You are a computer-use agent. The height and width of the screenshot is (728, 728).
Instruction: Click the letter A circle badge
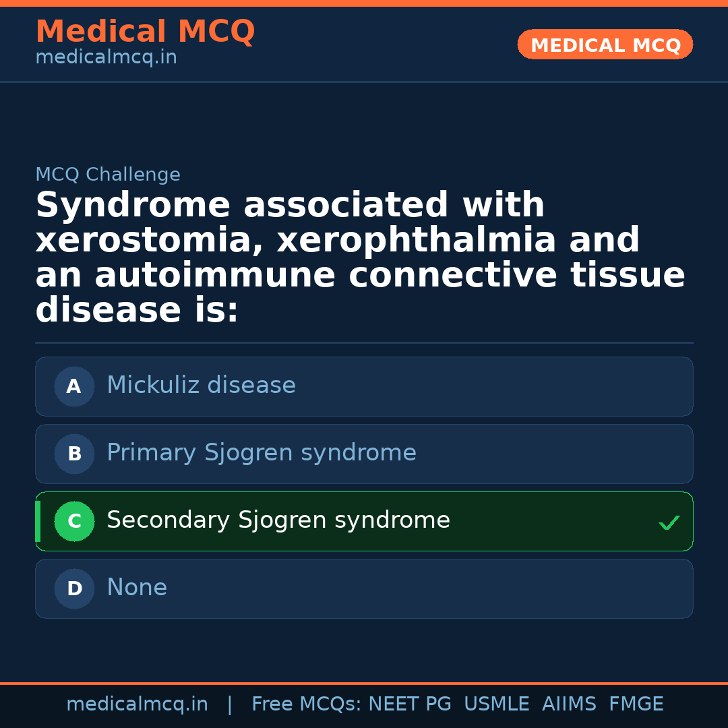(x=74, y=386)
